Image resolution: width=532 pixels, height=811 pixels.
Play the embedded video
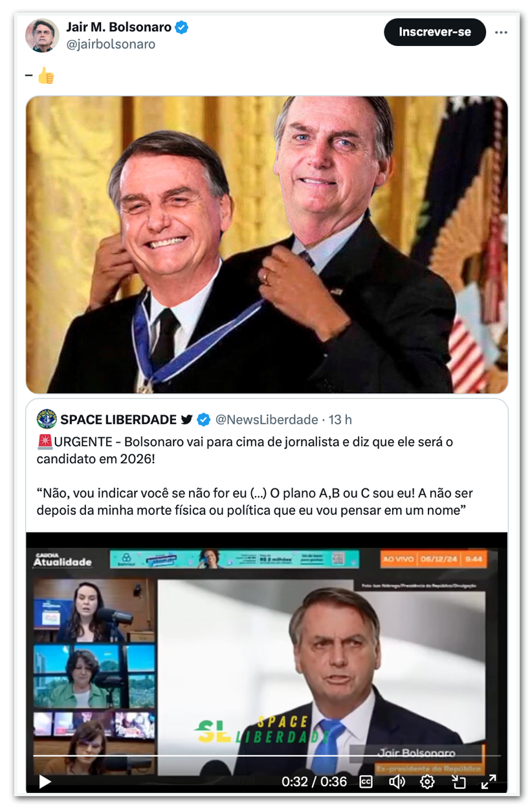[45, 782]
